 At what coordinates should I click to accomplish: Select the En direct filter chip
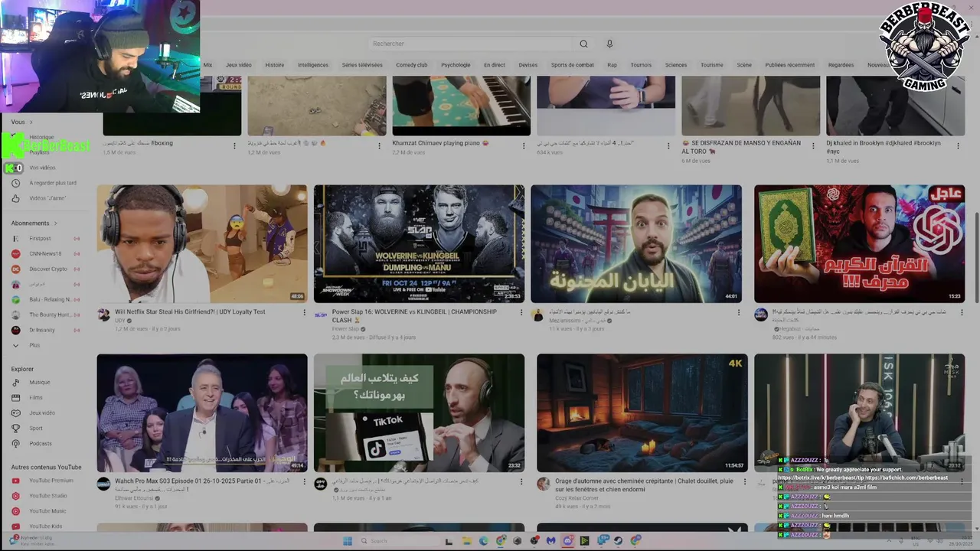[495, 65]
